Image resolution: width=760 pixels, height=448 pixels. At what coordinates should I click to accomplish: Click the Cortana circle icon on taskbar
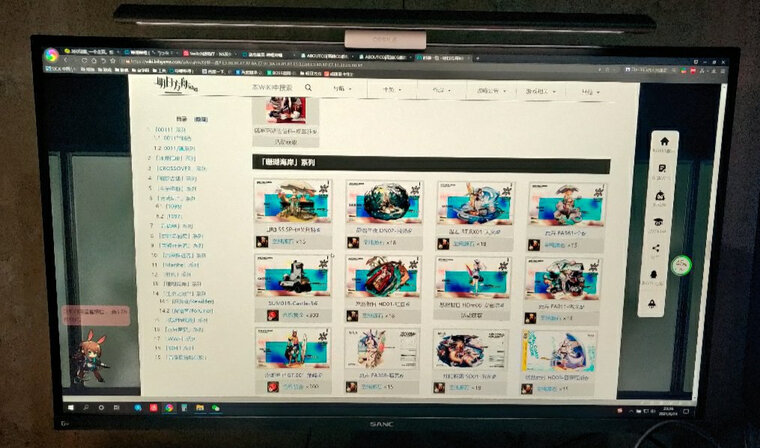coord(101,408)
